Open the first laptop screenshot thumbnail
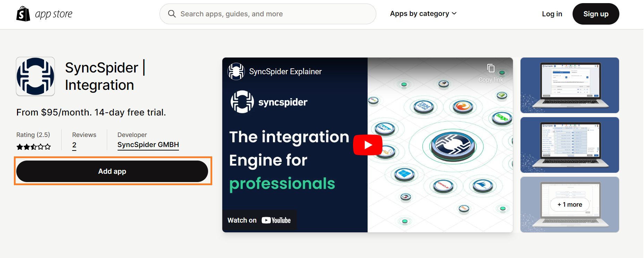Image resolution: width=644 pixels, height=258 pixels. [570, 85]
